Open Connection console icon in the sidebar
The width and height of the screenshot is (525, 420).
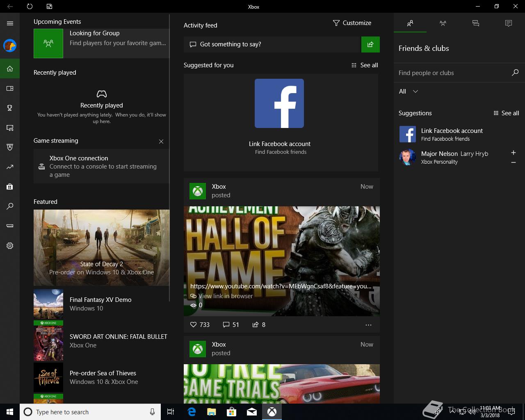10,226
